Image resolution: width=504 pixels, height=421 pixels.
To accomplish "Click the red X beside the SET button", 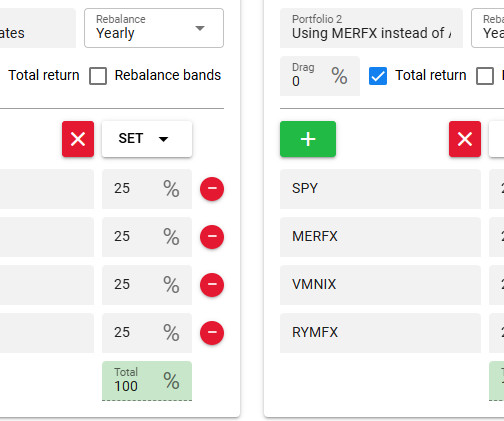I will [78, 139].
